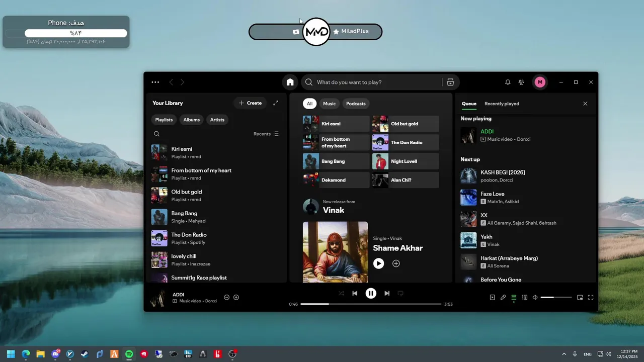Screen dimensions: 644x362
Task: Open lovely chill playlist
Action: (216, 259)
